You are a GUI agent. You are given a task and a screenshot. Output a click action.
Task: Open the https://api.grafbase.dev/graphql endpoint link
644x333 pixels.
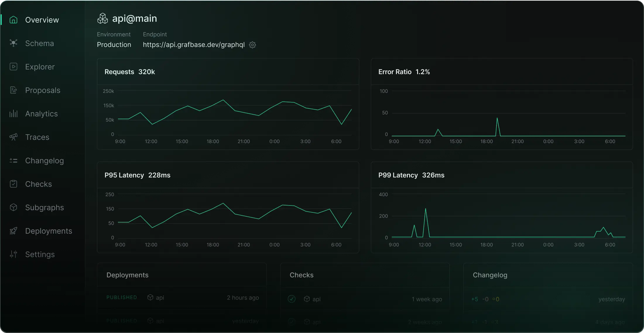point(193,45)
